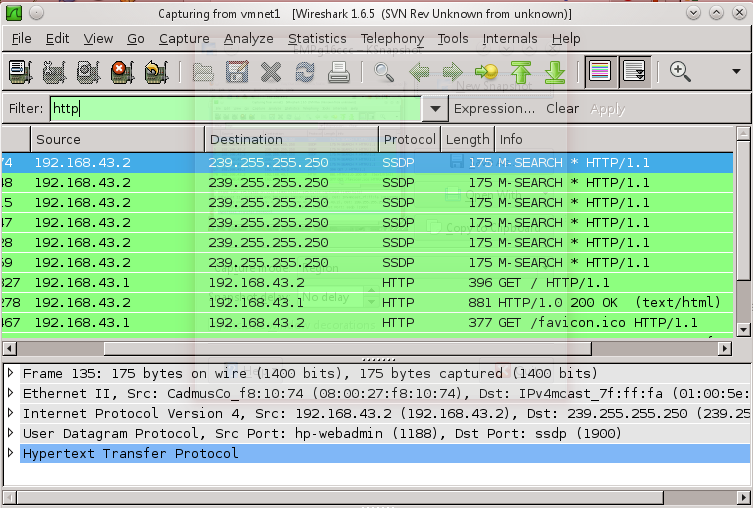Start a new live capture icon

coord(88,72)
